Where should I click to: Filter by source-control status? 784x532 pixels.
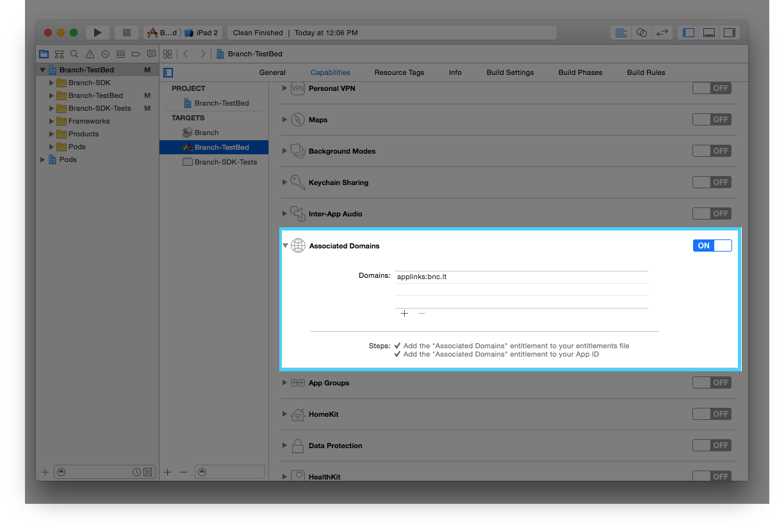click(x=147, y=472)
